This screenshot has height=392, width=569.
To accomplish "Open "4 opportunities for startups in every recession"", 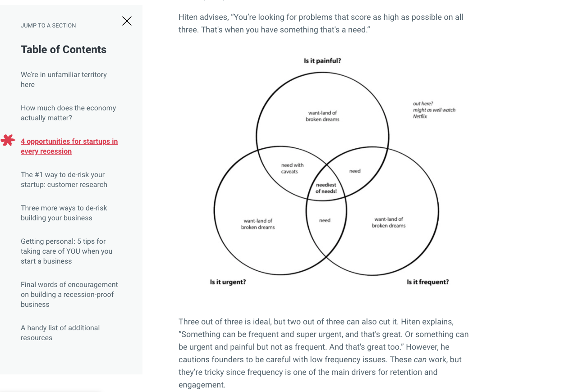I will click(x=69, y=146).
